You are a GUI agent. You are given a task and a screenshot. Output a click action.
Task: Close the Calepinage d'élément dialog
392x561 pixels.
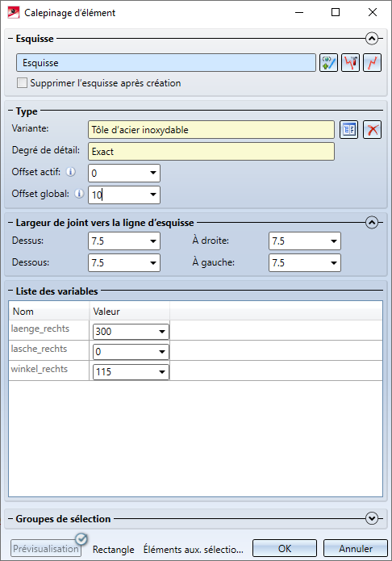[373, 12]
